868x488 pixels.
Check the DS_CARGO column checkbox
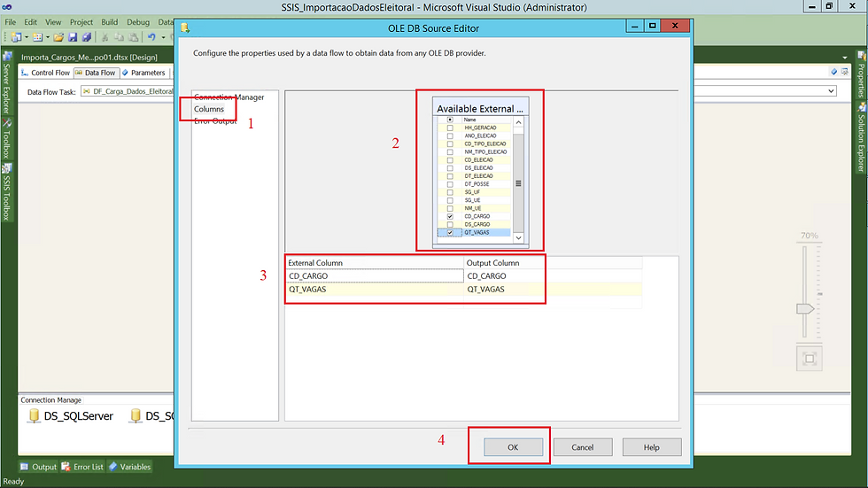coord(450,225)
